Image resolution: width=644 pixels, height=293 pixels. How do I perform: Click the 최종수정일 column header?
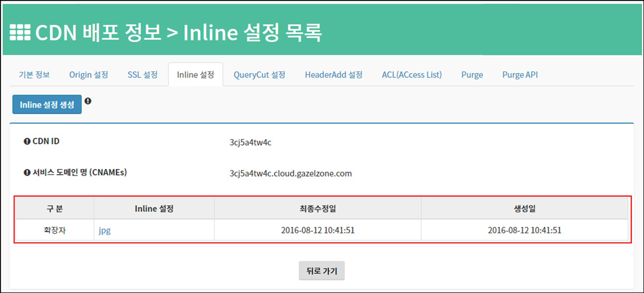coord(318,208)
